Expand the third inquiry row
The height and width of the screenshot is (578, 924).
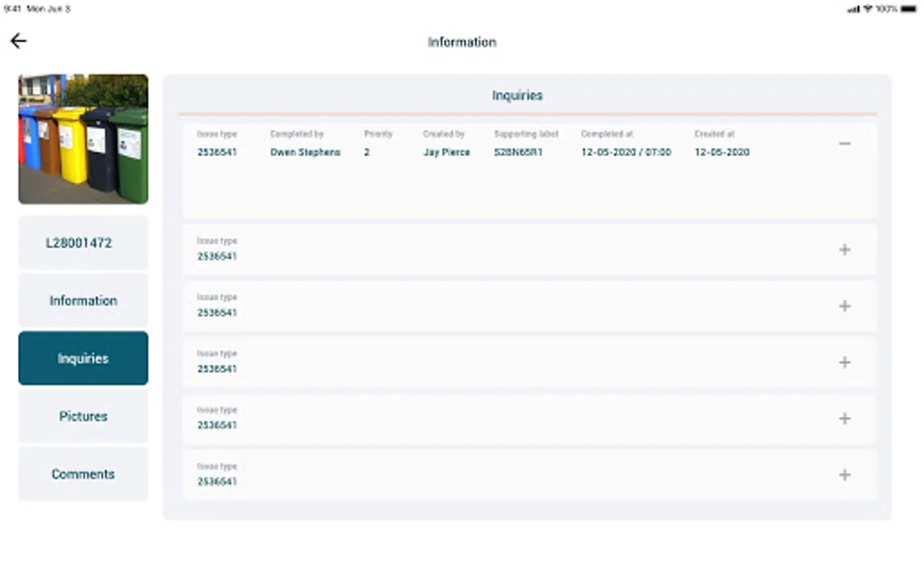[x=844, y=306]
